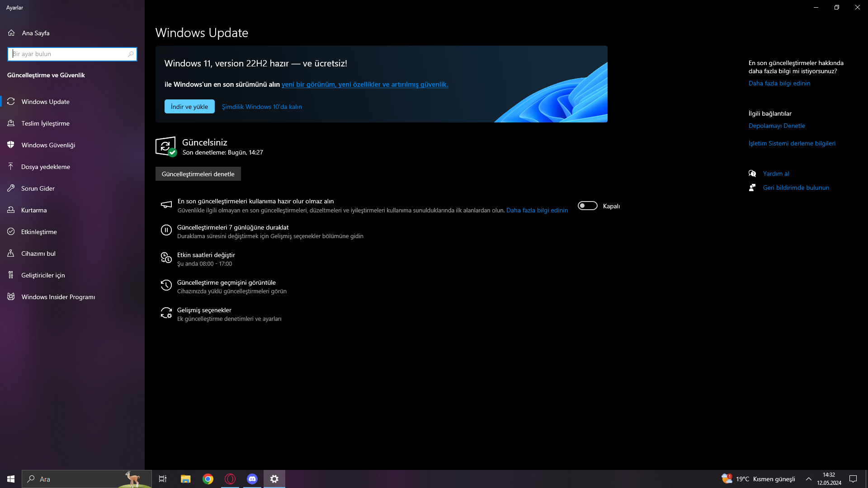The width and height of the screenshot is (868, 488).
Task: Click Stay on Windows 10 link
Action: [262, 107]
